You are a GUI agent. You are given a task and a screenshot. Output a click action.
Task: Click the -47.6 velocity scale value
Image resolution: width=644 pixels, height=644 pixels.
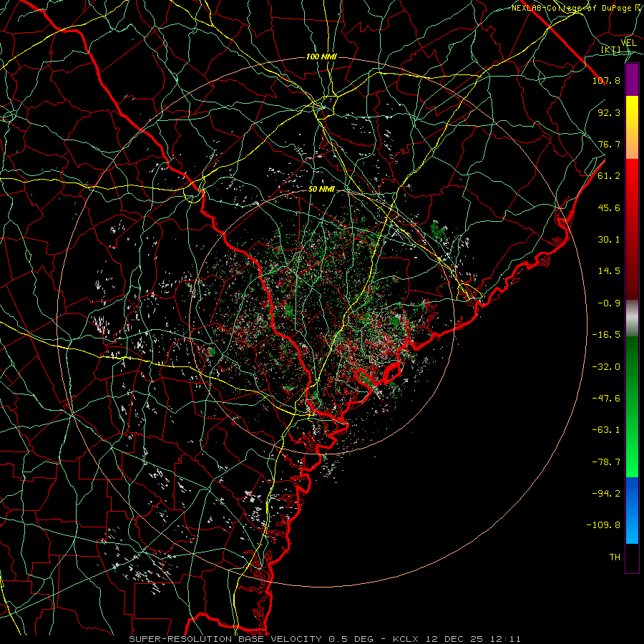pos(606,399)
